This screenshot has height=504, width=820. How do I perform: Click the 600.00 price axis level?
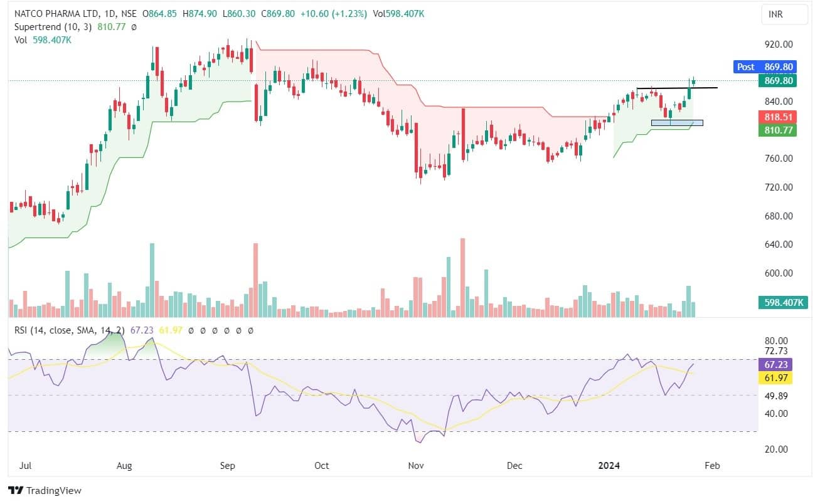[778, 273]
